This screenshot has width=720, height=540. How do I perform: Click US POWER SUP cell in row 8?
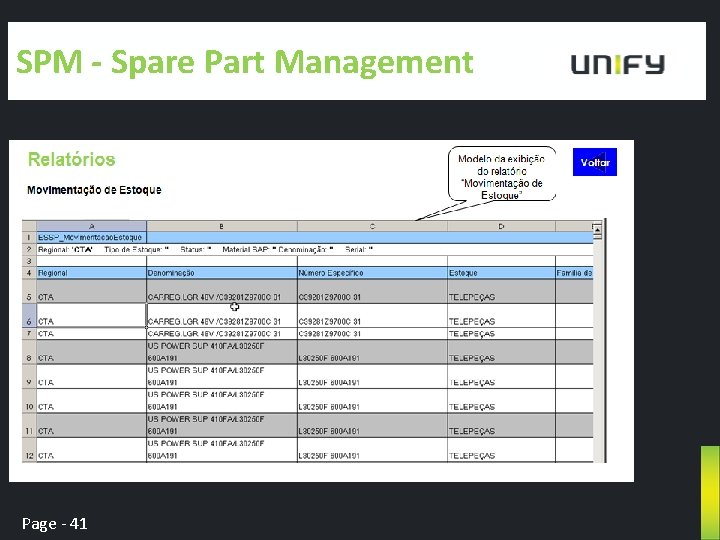(222, 352)
